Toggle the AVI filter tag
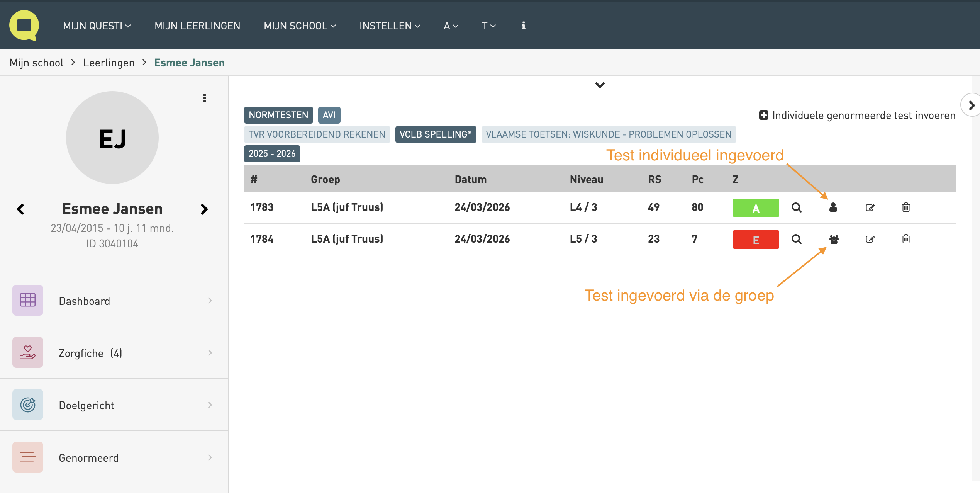 (329, 115)
